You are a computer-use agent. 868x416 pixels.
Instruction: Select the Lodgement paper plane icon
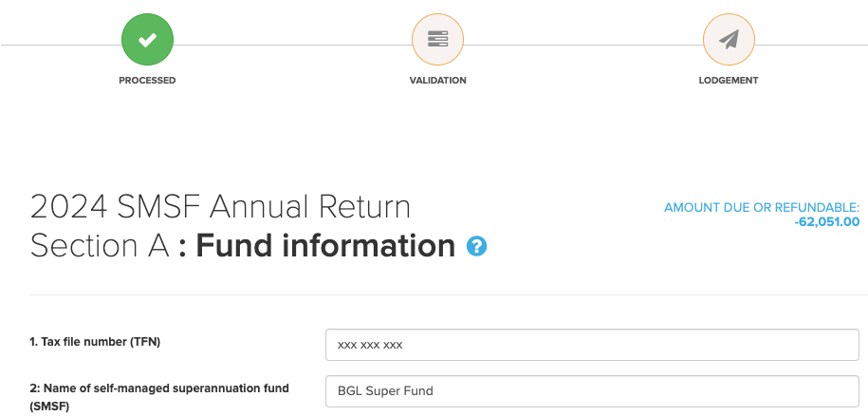tap(728, 40)
